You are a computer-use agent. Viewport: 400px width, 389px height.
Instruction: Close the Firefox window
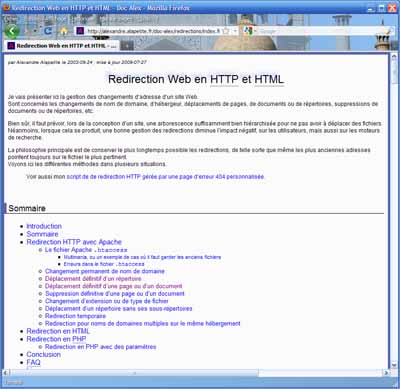point(392,8)
